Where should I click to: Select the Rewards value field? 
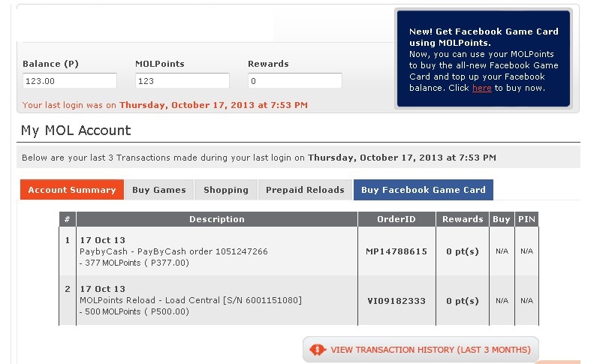294,81
